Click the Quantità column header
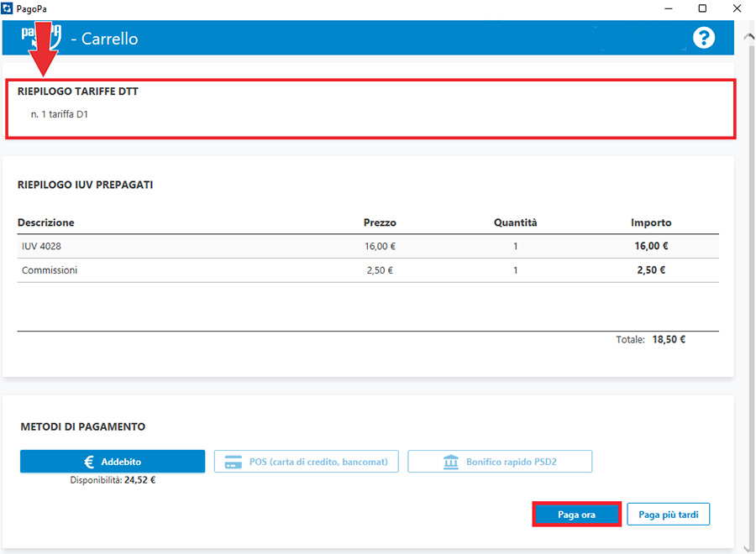Screen dimensions: 756x554 [515, 222]
